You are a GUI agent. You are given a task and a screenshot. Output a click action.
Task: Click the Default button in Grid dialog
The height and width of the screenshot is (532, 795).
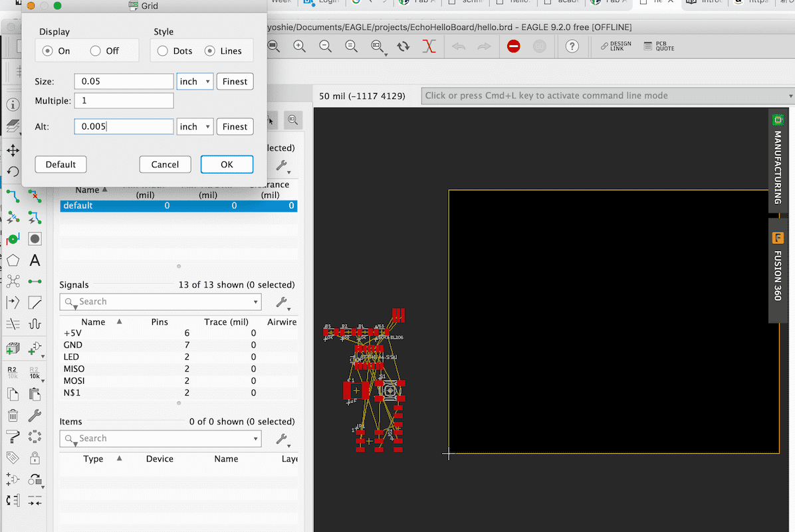61,165
